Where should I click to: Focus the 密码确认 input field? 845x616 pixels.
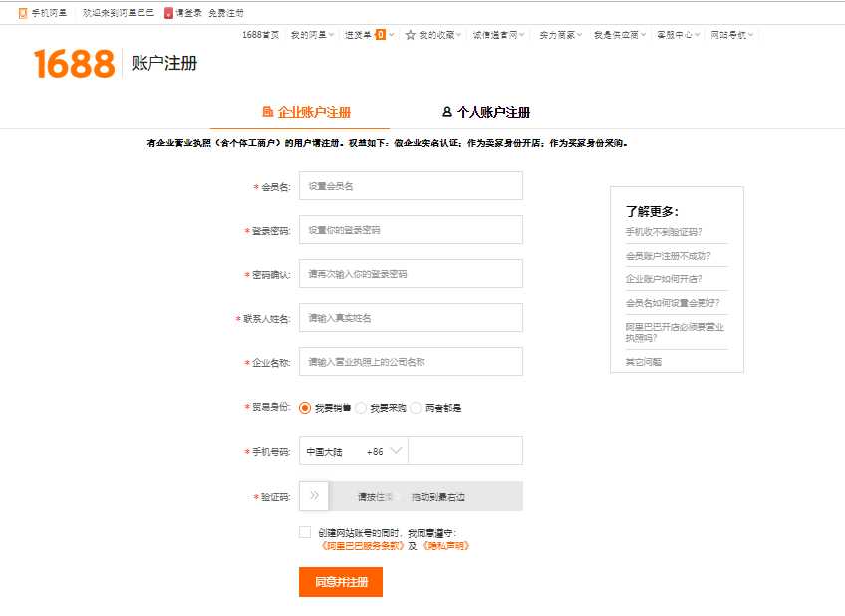[411, 274]
